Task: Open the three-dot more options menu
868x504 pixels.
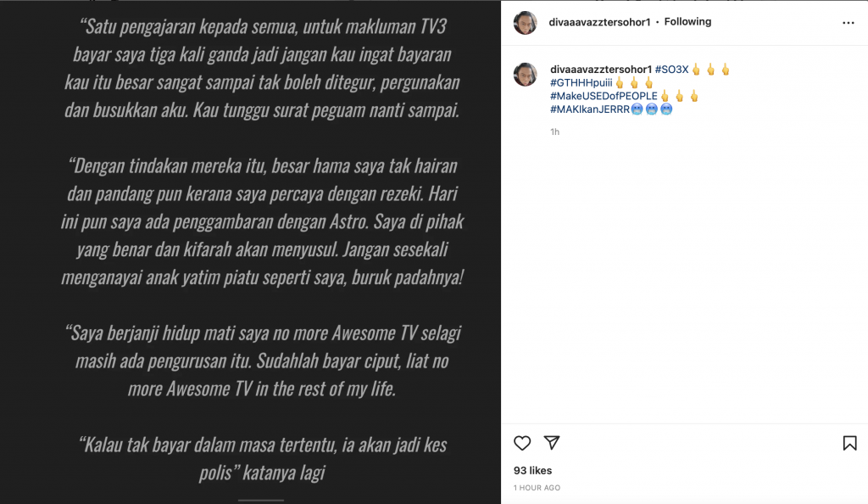Action: click(848, 23)
